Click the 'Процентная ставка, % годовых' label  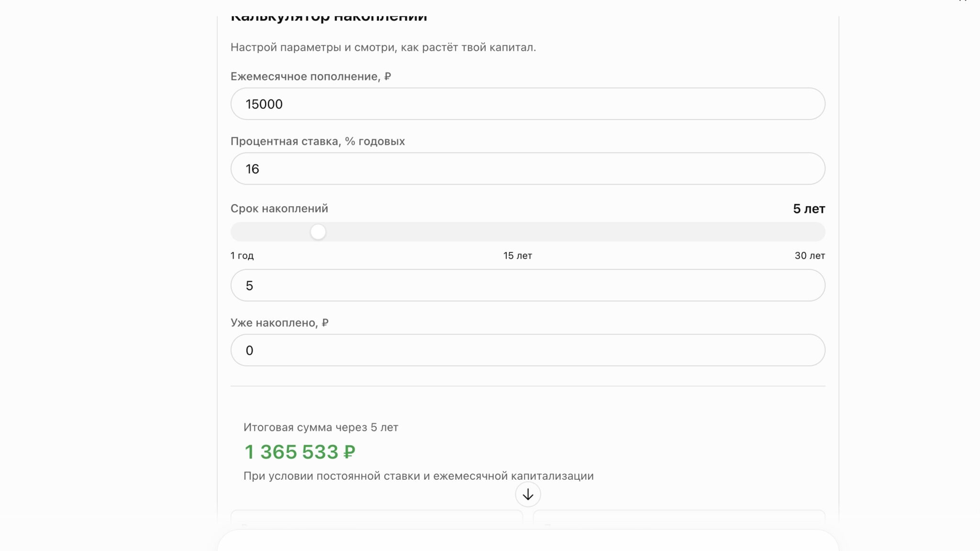click(x=318, y=142)
